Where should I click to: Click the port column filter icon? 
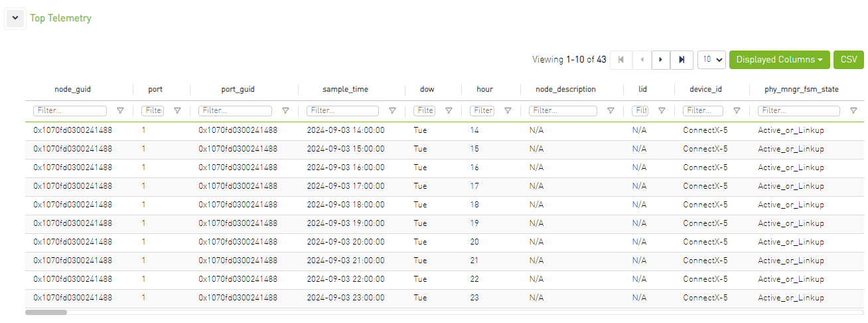[177, 111]
